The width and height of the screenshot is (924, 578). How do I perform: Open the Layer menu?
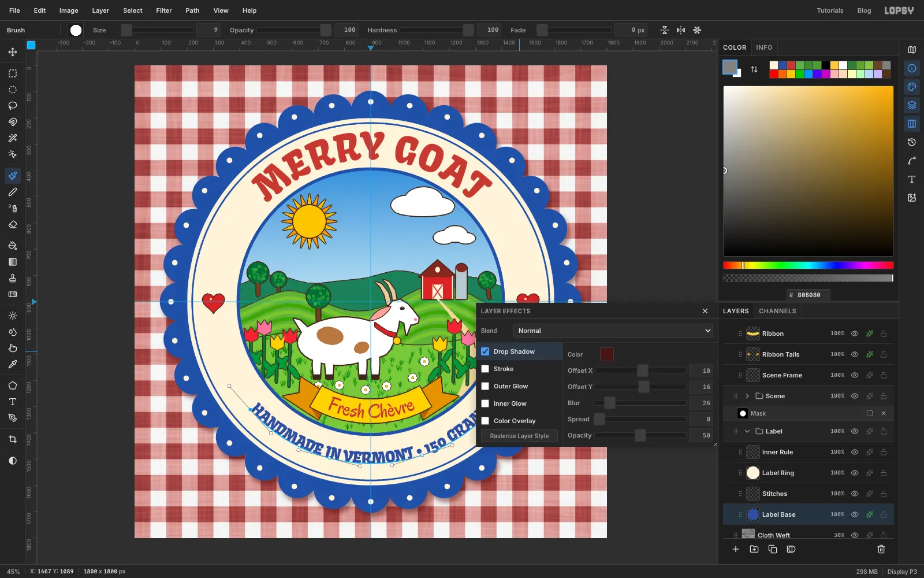tap(100, 10)
